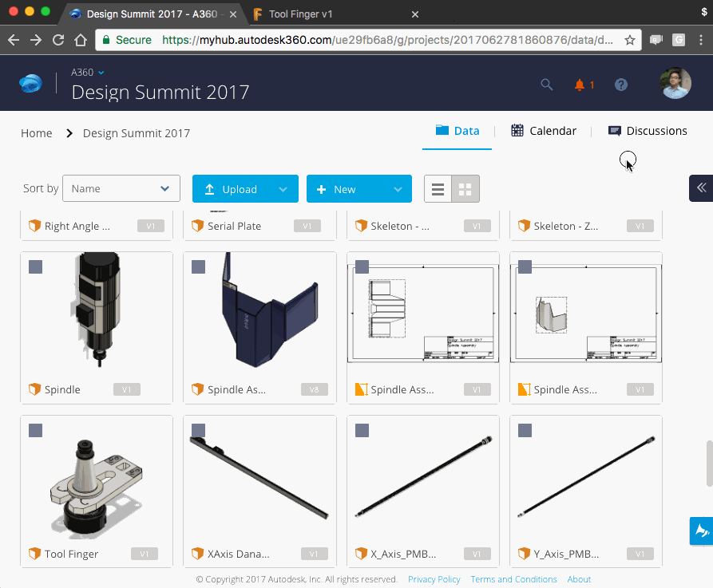713x588 pixels.
Task: Click the Right Angle ... file name
Action: tap(77, 227)
